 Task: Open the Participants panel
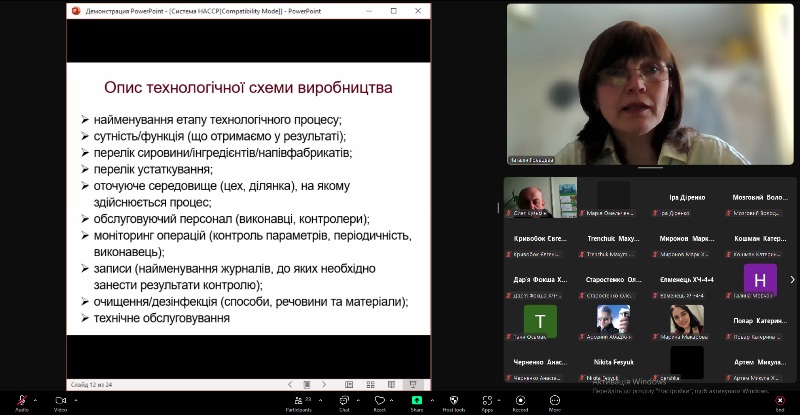coord(297,401)
